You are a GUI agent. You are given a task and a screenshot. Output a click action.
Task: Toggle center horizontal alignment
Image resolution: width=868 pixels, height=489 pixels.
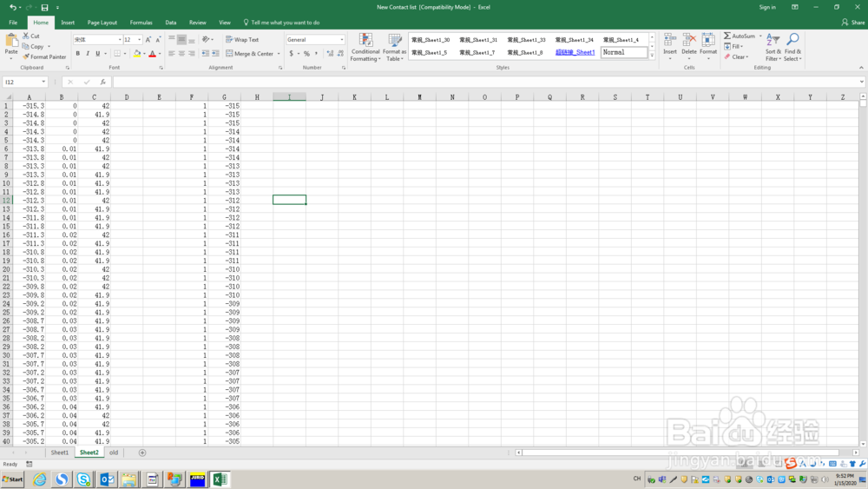[x=181, y=54]
